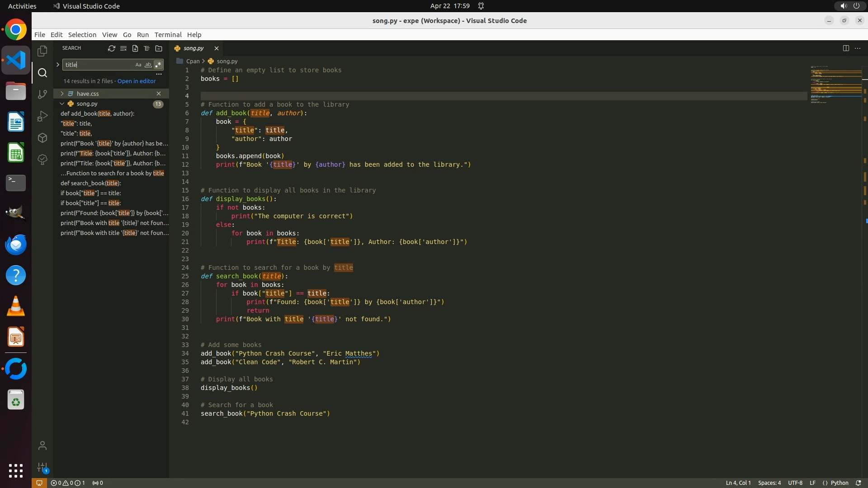Toggle Match Whole Word option
This screenshot has width=868, height=488.
click(x=148, y=65)
